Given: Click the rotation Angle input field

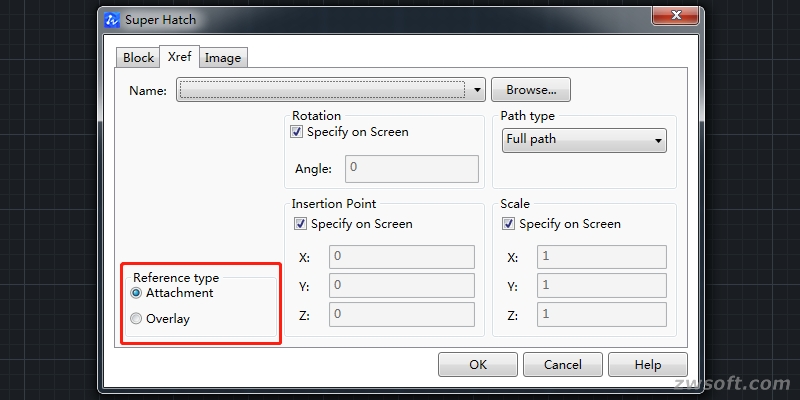Looking at the screenshot, I should coord(412,168).
